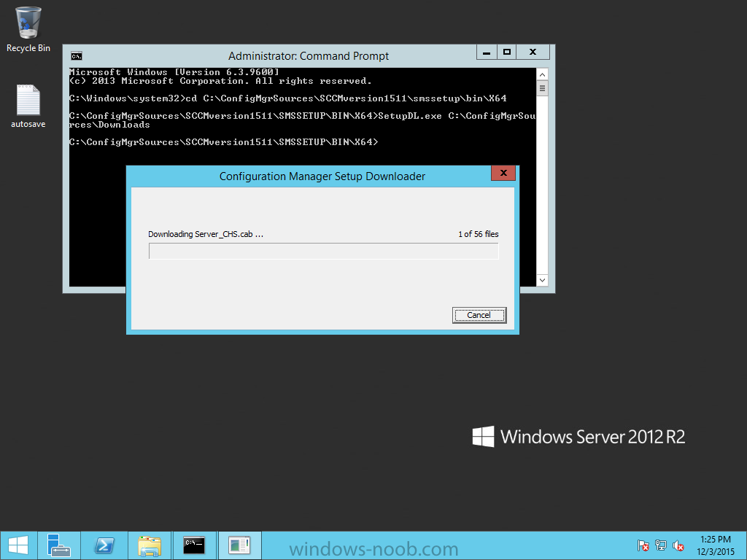Click the muted volume tray icon

678,545
